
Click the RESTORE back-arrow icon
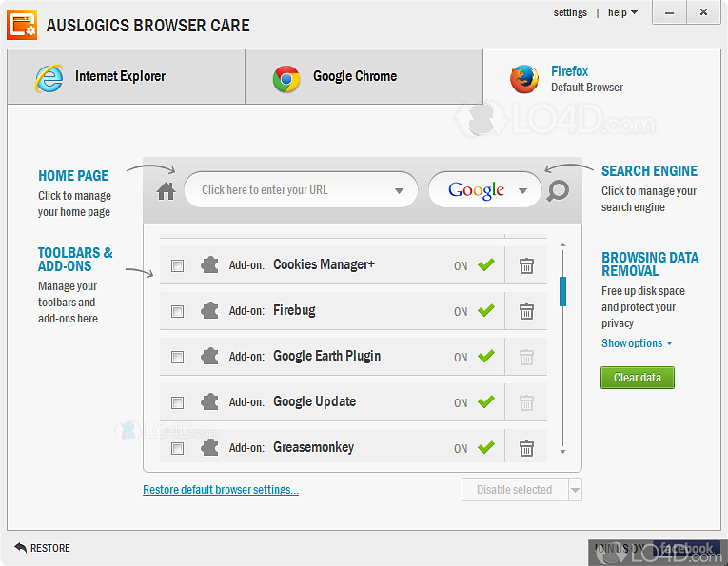tap(20, 547)
